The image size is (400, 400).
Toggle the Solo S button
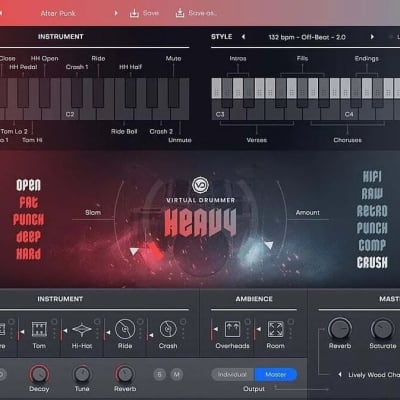[159, 375]
